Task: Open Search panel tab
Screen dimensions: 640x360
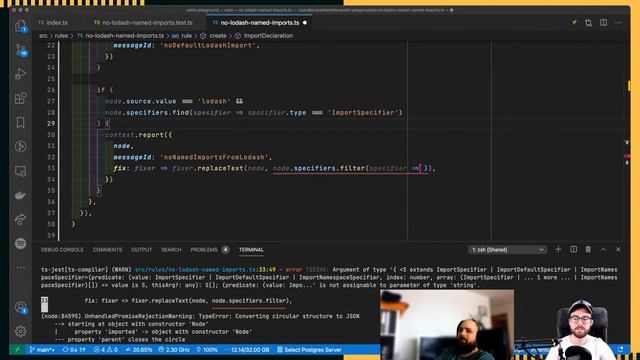Action: (x=171, y=249)
